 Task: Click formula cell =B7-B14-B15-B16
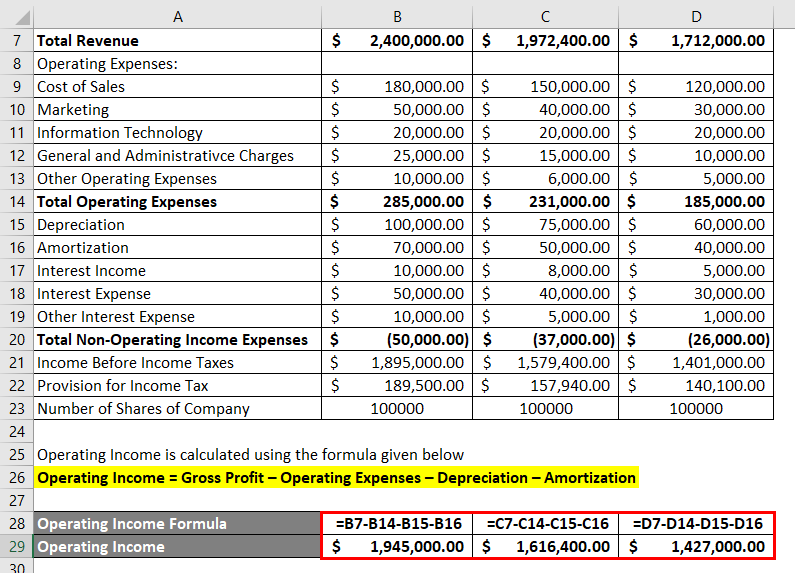pyautogui.click(x=397, y=523)
